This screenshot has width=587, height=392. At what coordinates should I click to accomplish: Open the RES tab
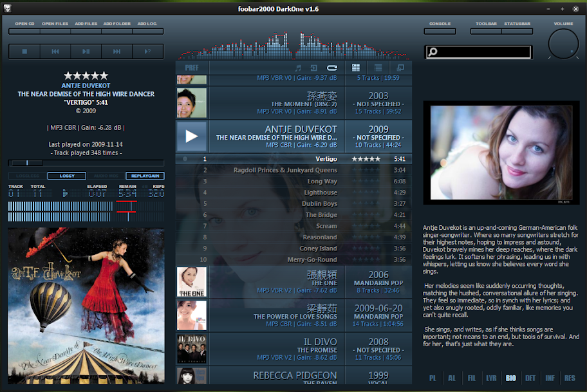tap(570, 378)
